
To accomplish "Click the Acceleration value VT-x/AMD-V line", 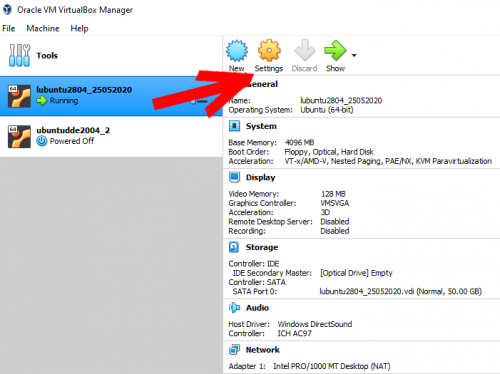I will 388,161.
